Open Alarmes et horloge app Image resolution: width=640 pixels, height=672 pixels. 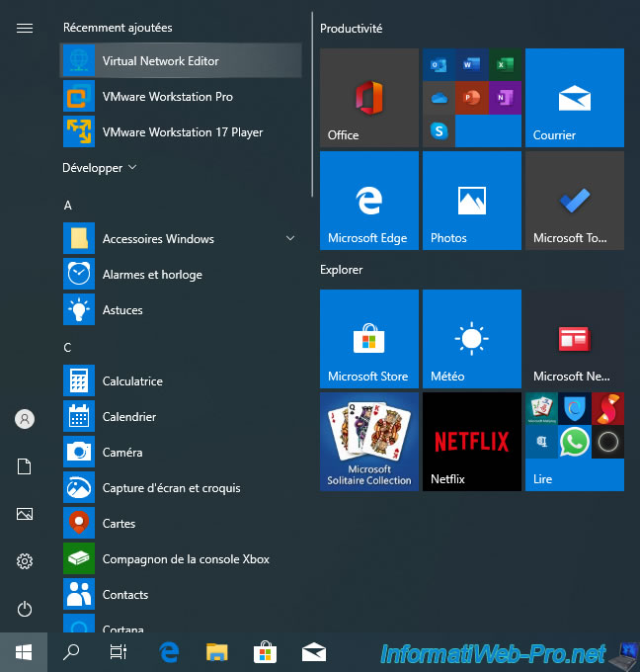click(181, 275)
